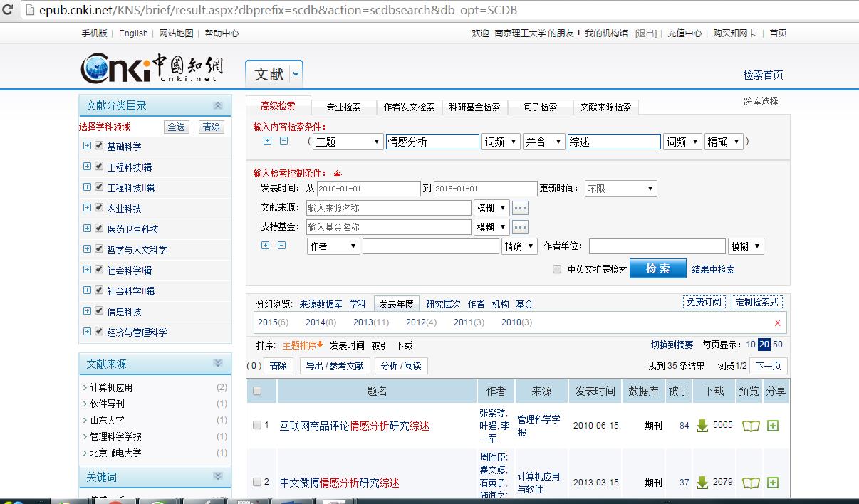Collapse the 文献分类目录 panel arrows
This screenshot has height=504, width=859.
[218, 105]
